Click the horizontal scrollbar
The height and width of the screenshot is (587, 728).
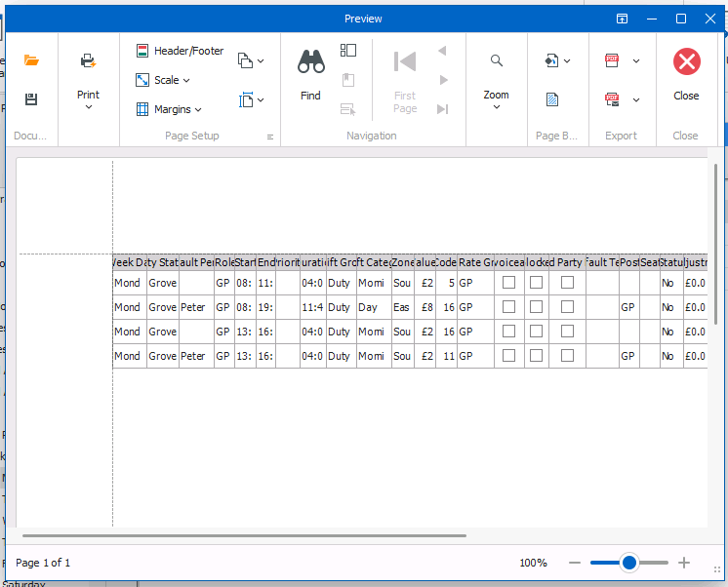click(x=244, y=535)
